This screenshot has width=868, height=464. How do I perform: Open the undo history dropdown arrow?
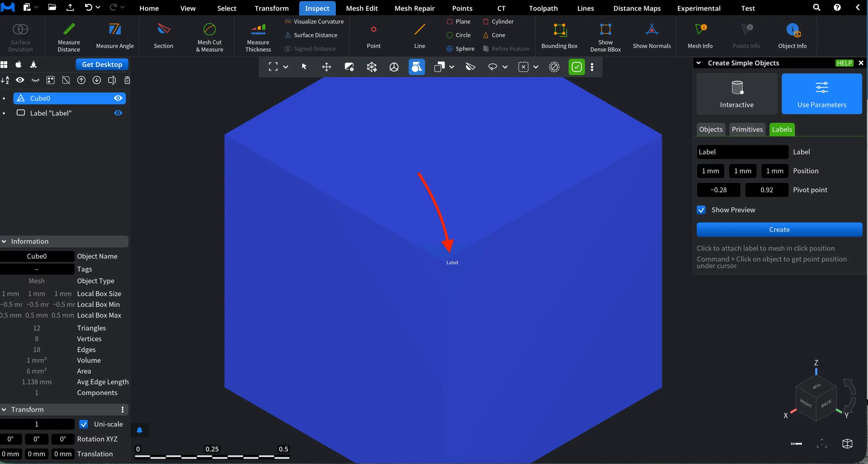point(98,7)
